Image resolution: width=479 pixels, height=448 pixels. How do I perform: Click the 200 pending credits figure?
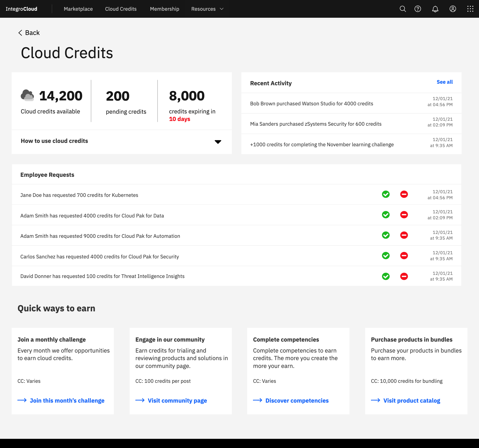coord(118,96)
